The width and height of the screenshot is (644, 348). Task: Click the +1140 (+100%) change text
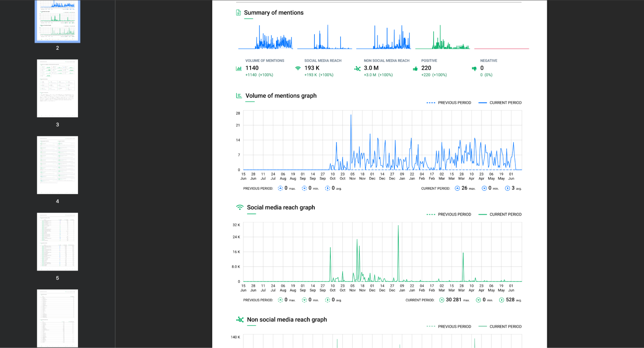tap(259, 75)
